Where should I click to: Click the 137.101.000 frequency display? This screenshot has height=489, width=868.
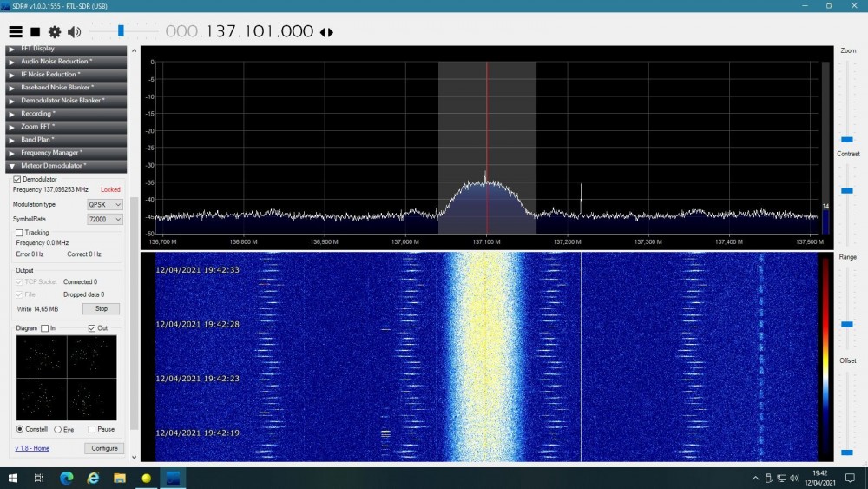pos(240,31)
